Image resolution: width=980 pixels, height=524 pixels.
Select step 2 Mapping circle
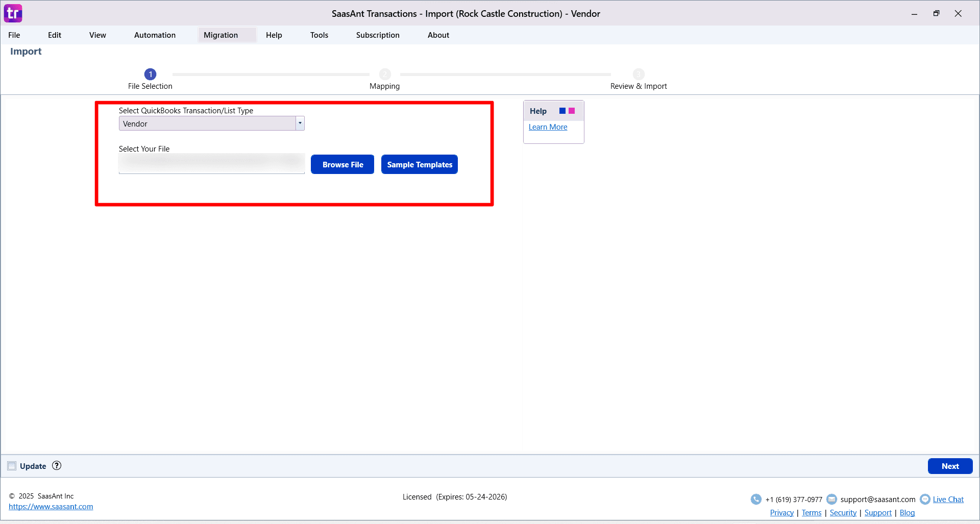[385, 74]
